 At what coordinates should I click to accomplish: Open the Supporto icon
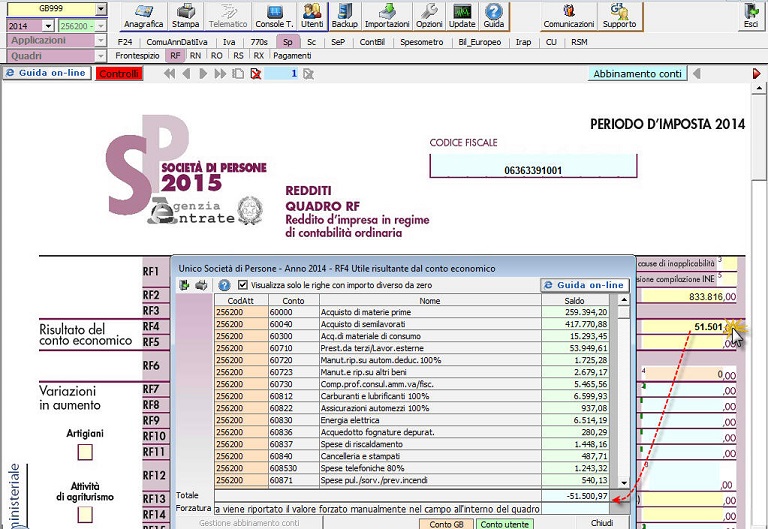(x=619, y=16)
